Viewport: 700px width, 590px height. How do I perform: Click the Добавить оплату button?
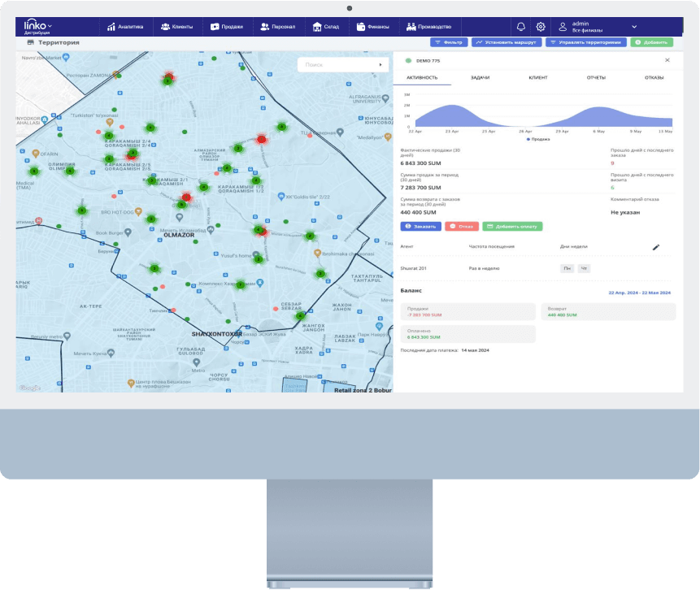(x=512, y=227)
